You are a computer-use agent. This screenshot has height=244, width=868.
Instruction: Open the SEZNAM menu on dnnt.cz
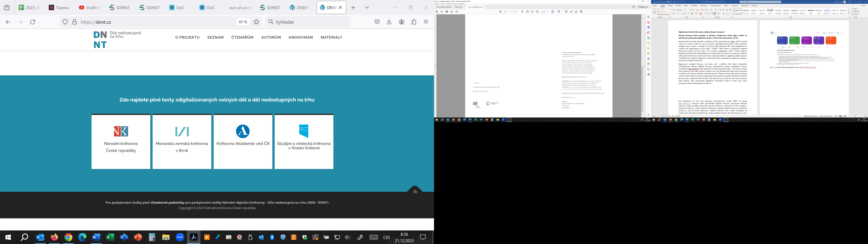215,37
